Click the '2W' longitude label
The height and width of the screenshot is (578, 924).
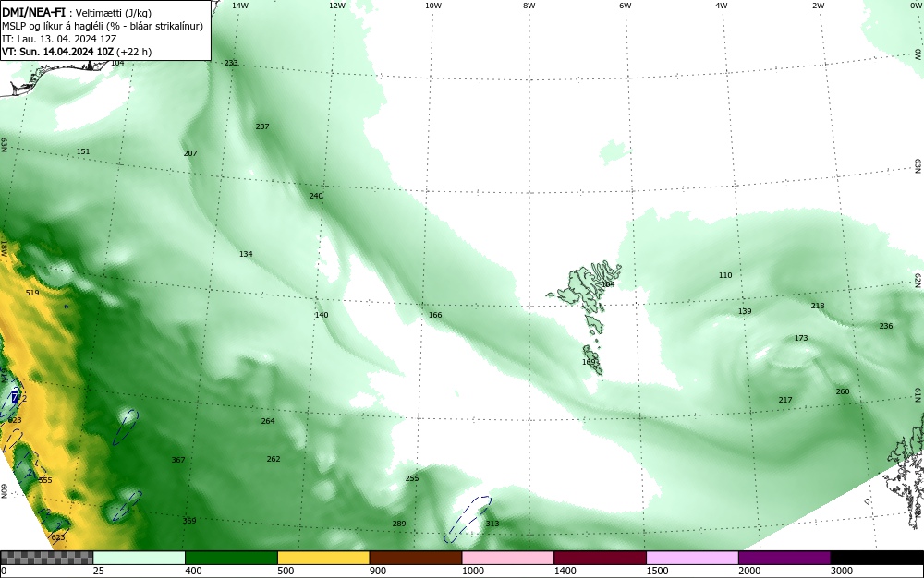tap(818, 6)
